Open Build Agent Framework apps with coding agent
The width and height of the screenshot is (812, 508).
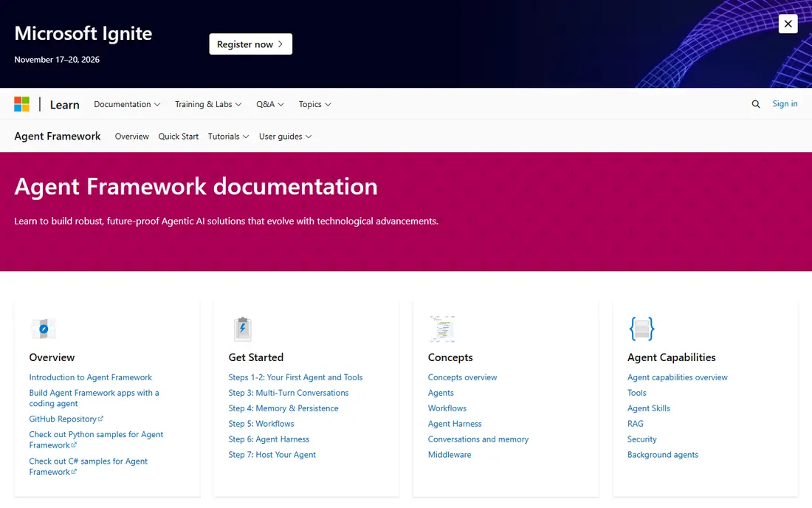click(x=94, y=398)
